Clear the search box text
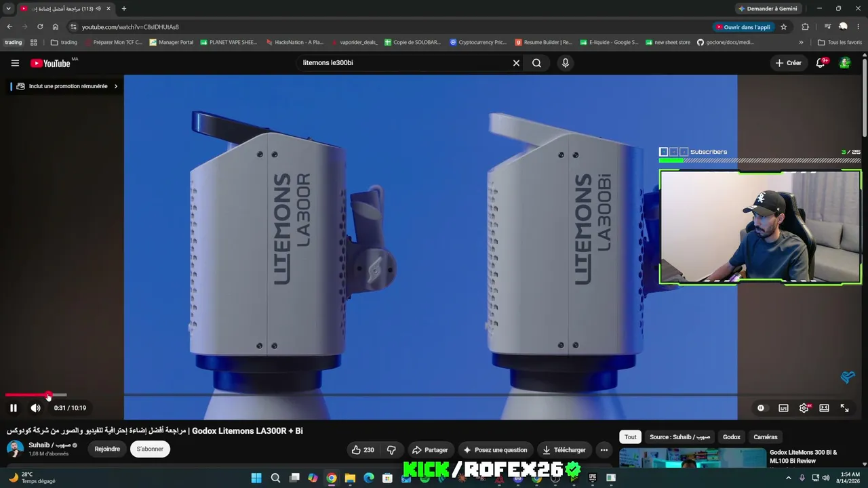868x488 pixels. 516,63
